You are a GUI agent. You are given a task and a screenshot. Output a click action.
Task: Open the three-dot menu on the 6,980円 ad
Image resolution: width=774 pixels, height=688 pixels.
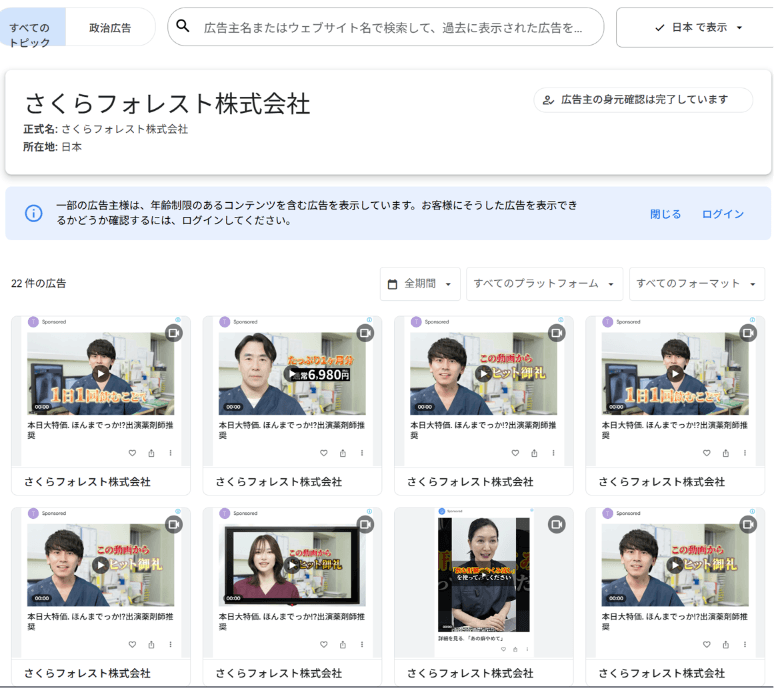[x=362, y=453]
